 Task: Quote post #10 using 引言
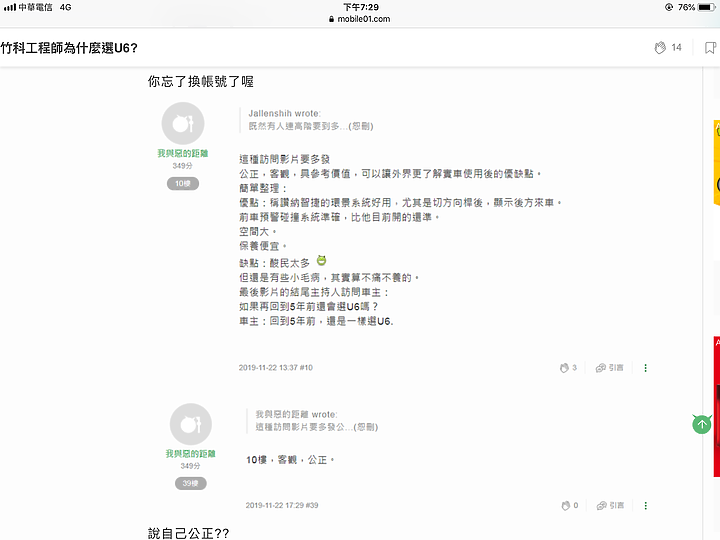[609, 368]
